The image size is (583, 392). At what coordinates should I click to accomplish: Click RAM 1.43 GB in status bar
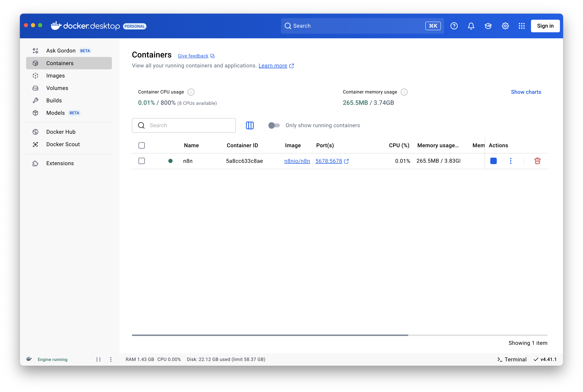tap(140, 359)
